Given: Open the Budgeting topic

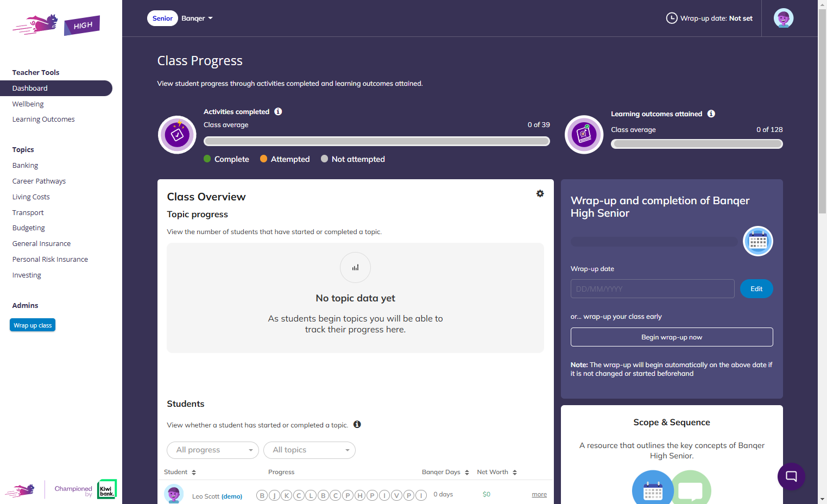Looking at the screenshot, I should point(28,228).
